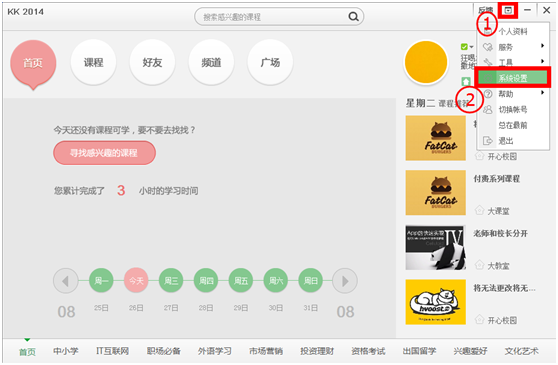The image size is (558, 365).
Task: Click the yellow user avatar
Action: (426, 62)
